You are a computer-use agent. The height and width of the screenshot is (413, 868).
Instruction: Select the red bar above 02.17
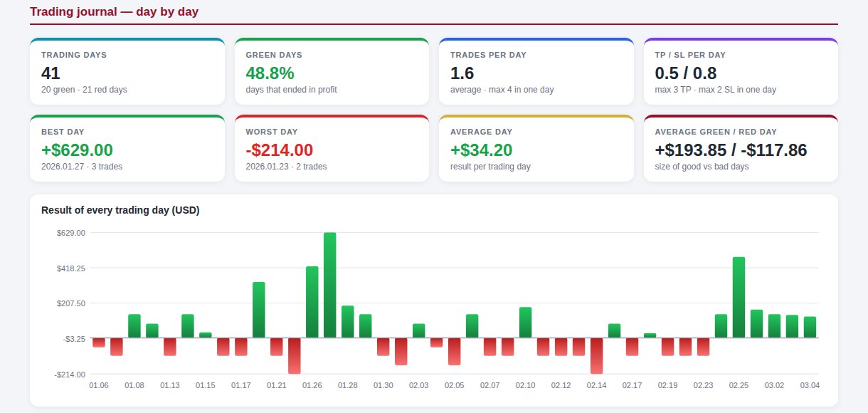click(633, 347)
